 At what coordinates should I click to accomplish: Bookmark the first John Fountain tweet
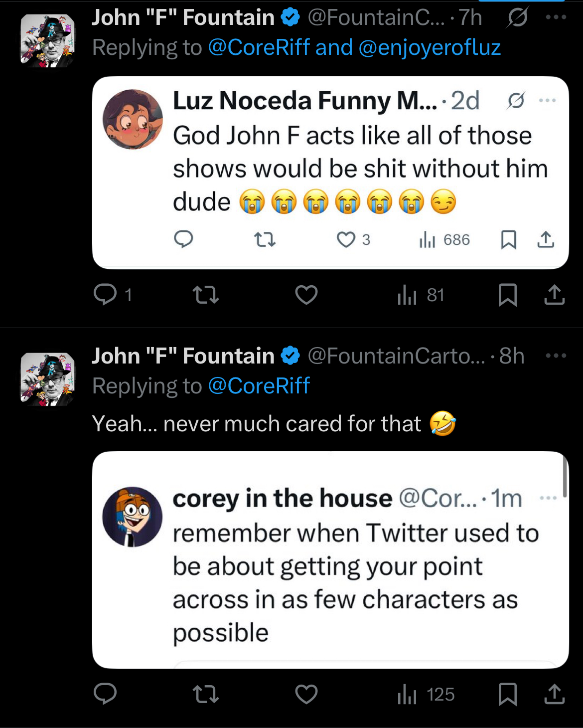pyautogui.click(x=507, y=295)
